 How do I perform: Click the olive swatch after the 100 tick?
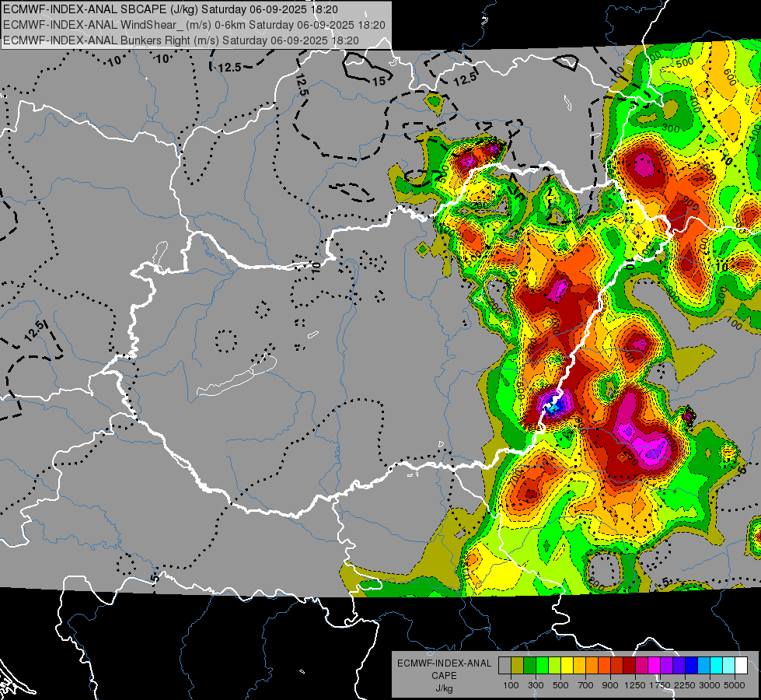click(518, 665)
